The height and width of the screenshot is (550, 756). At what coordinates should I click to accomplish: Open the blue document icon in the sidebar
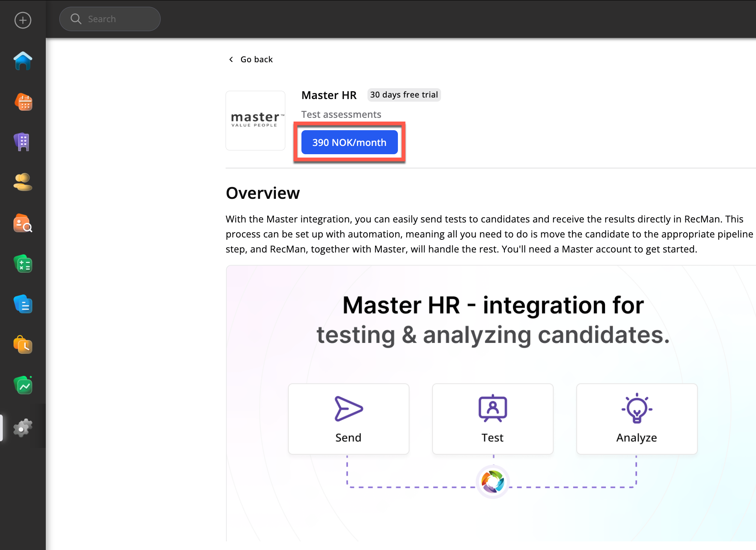pos(23,304)
